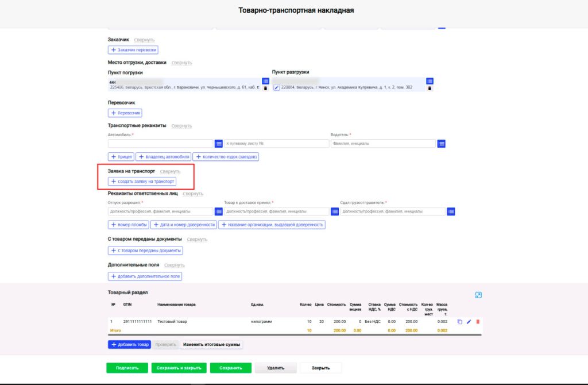Edit Пункт разгрузки address with pencil icon
The width and height of the screenshot is (588, 385).
(276, 87)
